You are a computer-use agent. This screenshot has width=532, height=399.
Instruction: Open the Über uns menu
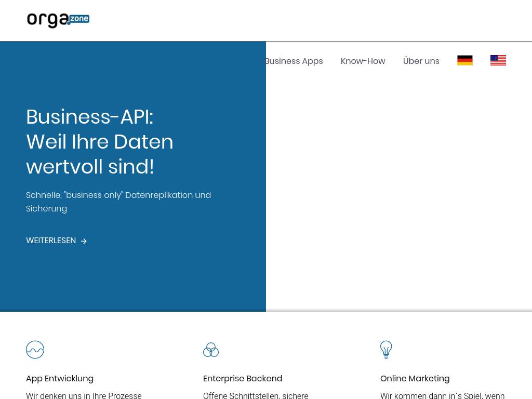tap(421, 61)
